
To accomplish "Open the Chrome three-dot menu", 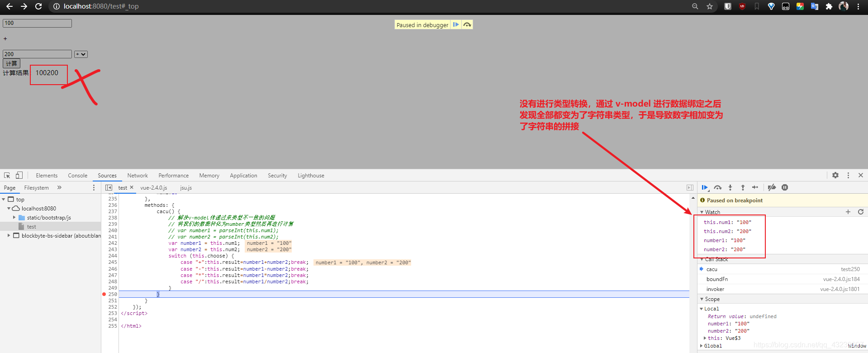I will point(858,6).
